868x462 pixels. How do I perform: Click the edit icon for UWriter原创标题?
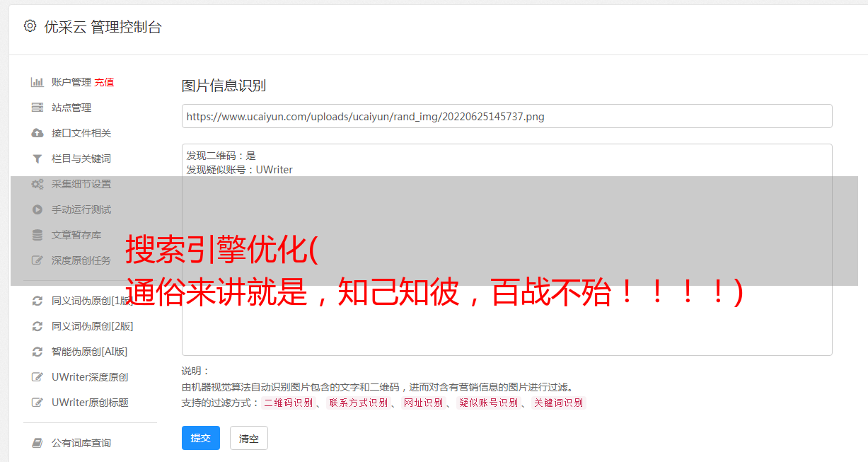pyautogui.click(x=37, y=403)
